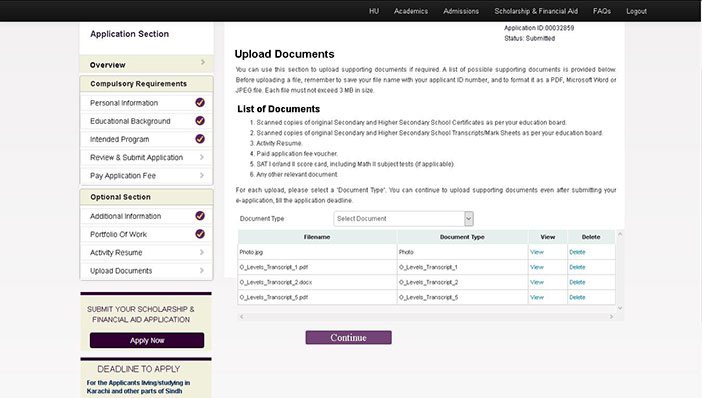Open the Admissions menu item
This screenshot has width=702, height=398.
461,11
